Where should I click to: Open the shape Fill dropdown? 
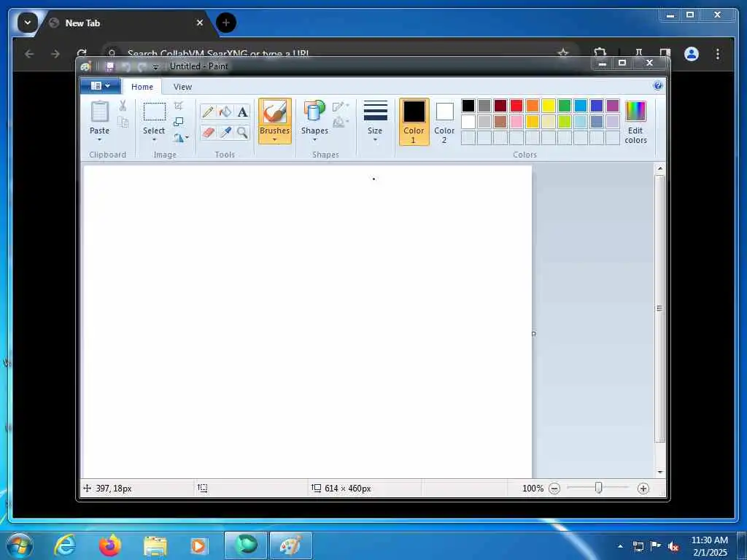[x=341, y=122]
